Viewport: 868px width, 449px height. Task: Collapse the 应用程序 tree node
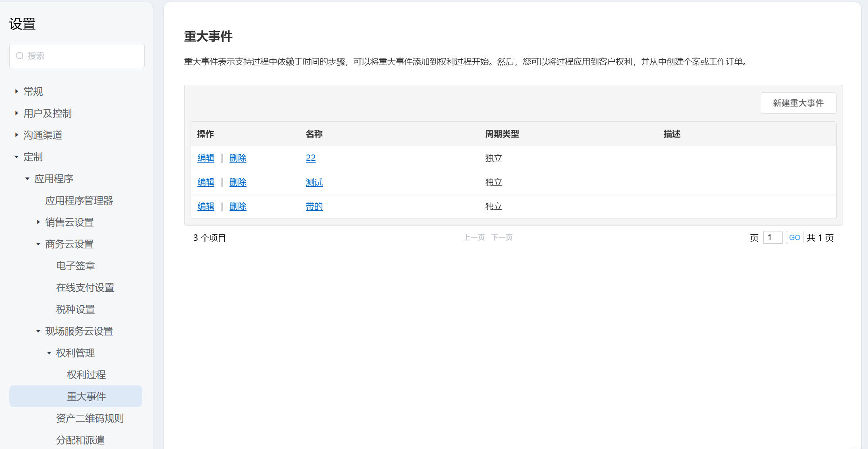click(x=27, y=179)
